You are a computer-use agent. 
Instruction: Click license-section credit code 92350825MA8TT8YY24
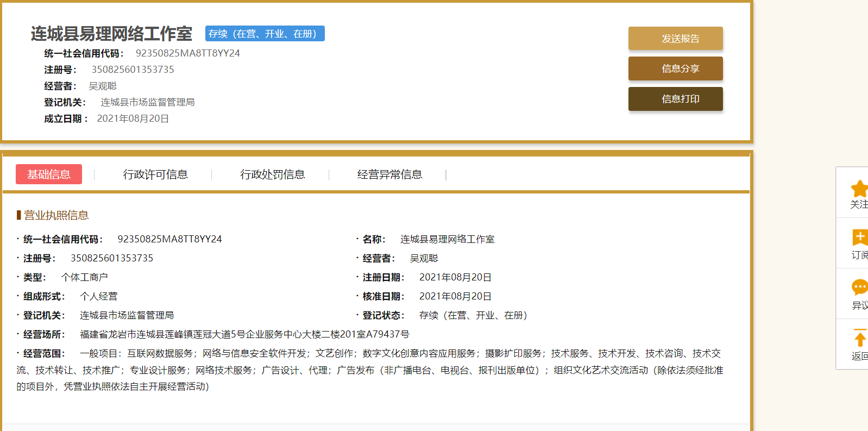(x=170, y=239)
